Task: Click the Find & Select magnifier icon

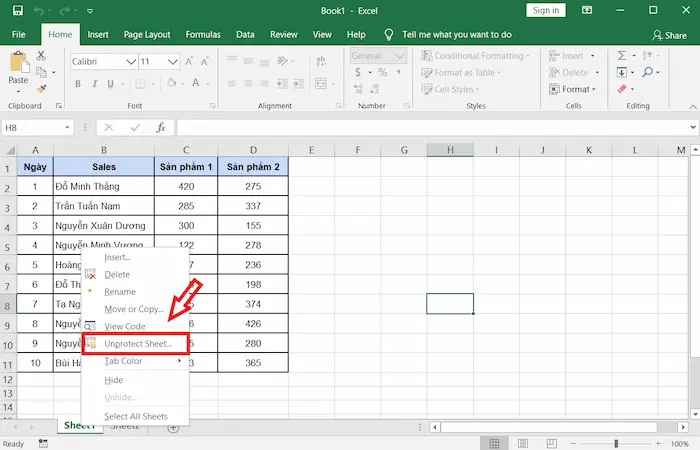Action: [647, 72]
